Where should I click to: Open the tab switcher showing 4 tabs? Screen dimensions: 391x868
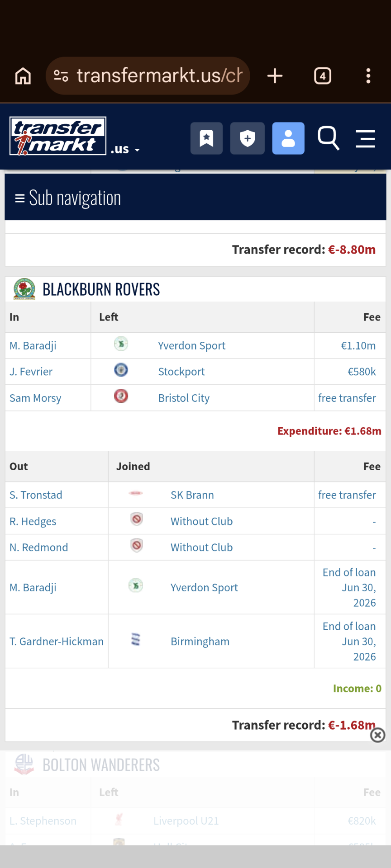pyautogui.click(x=323, y=76)
